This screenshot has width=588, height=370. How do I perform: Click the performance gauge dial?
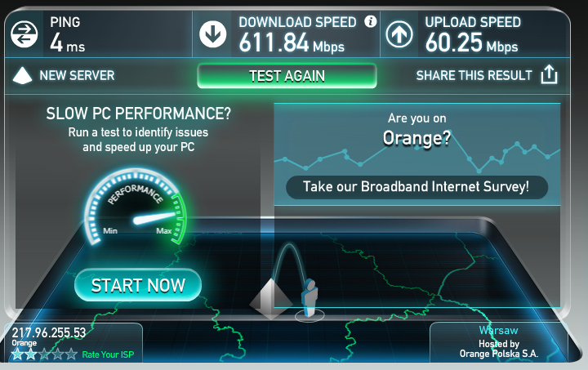[136, 207]
